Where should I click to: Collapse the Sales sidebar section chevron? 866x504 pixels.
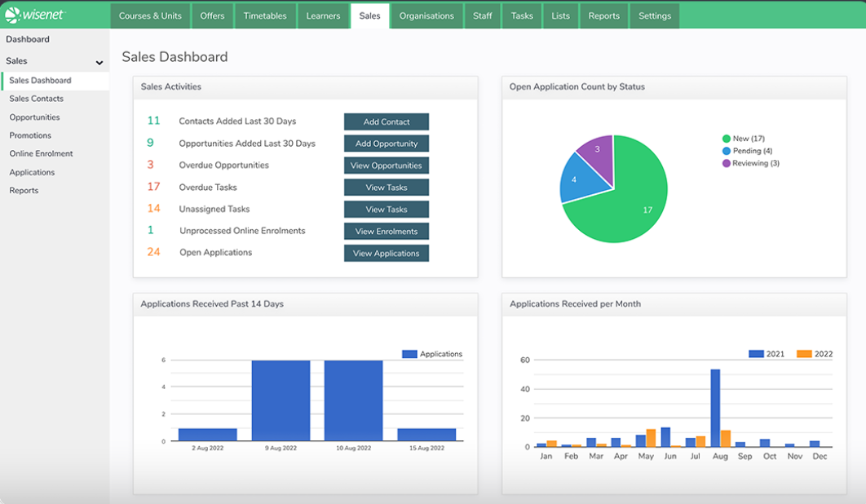click(99, 63)
